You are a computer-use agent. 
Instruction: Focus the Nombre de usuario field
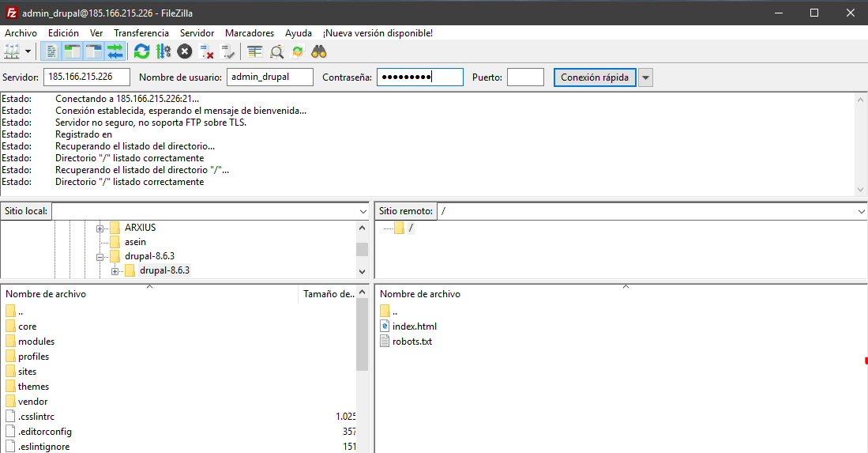tap(270, 77)
